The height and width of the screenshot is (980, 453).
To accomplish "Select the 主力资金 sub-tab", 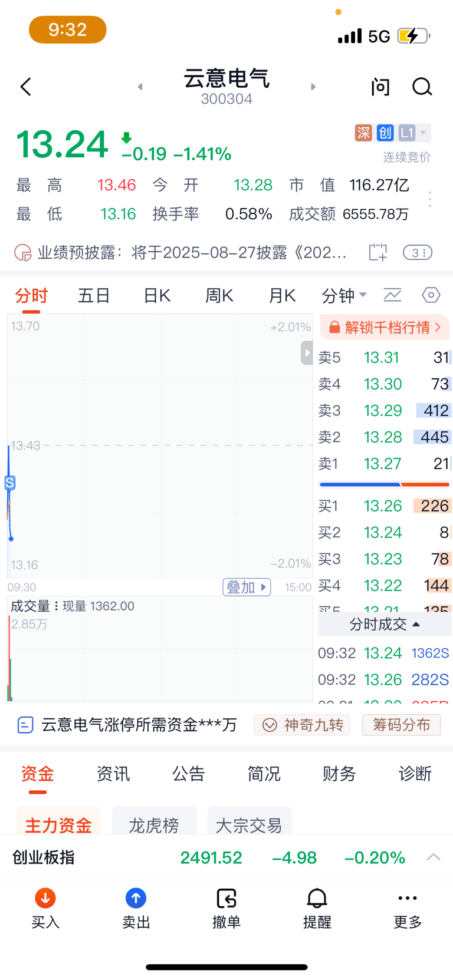I will click(x=58, y=820).
